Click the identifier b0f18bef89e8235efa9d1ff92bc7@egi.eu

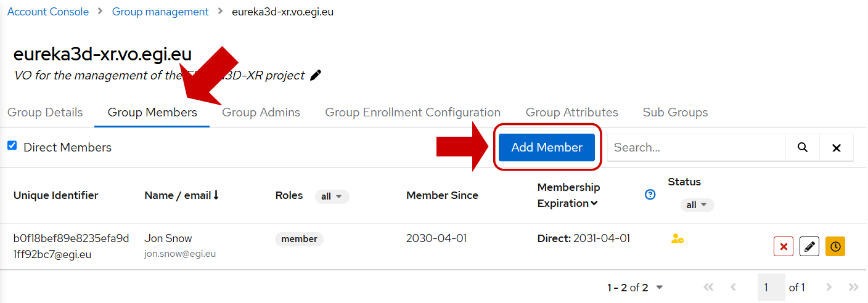click(72, 246)
